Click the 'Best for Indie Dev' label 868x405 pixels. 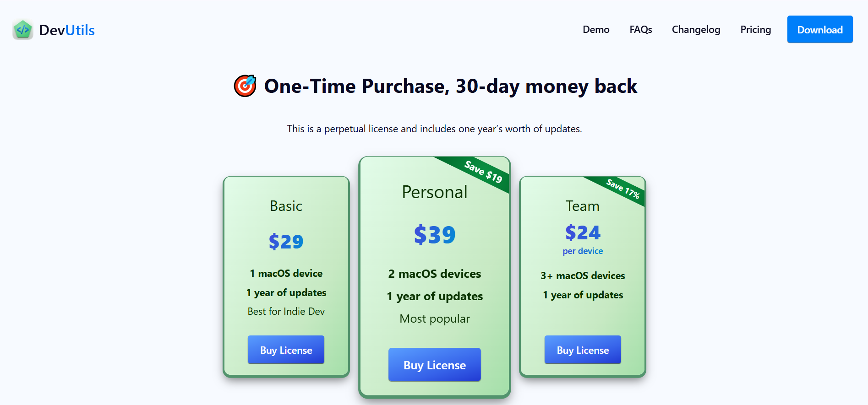pyautogui.click(x=286, y=311)
